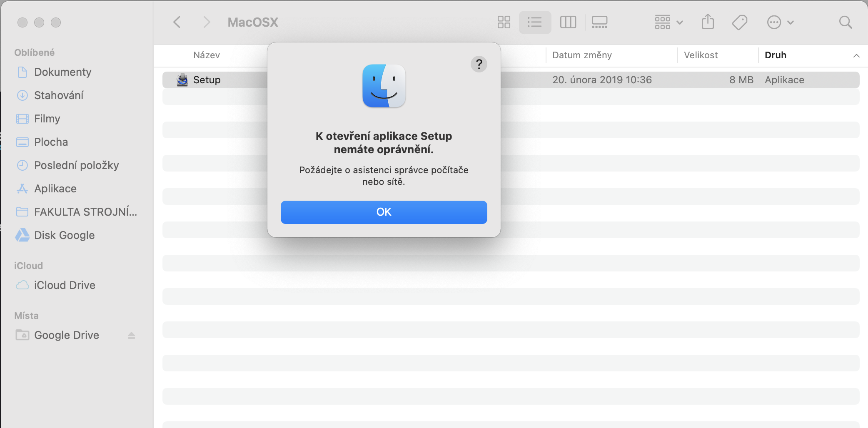Switch to list view

[x=535, y=22]
